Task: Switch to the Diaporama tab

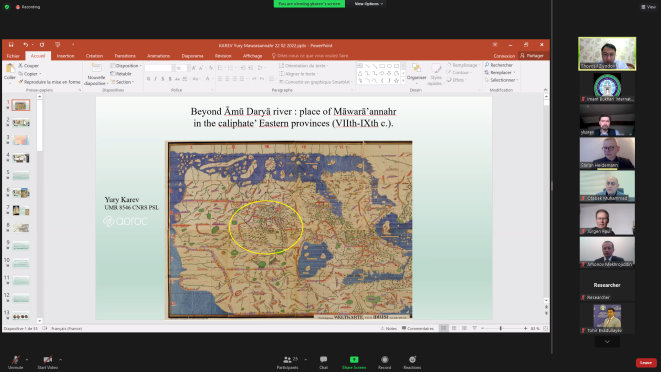Action: coord(192,56)
